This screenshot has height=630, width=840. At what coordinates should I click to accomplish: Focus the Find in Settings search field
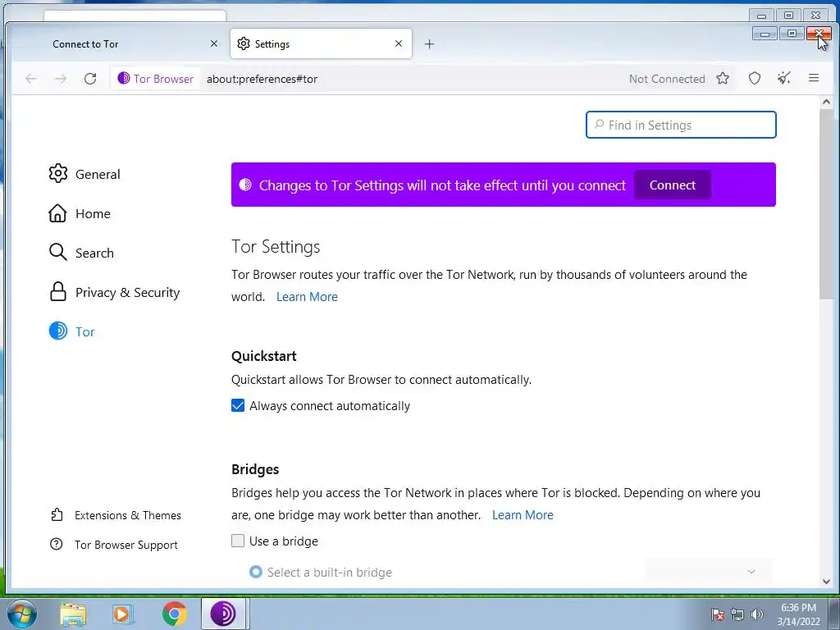pyautogui.click(x=681, y=125)
